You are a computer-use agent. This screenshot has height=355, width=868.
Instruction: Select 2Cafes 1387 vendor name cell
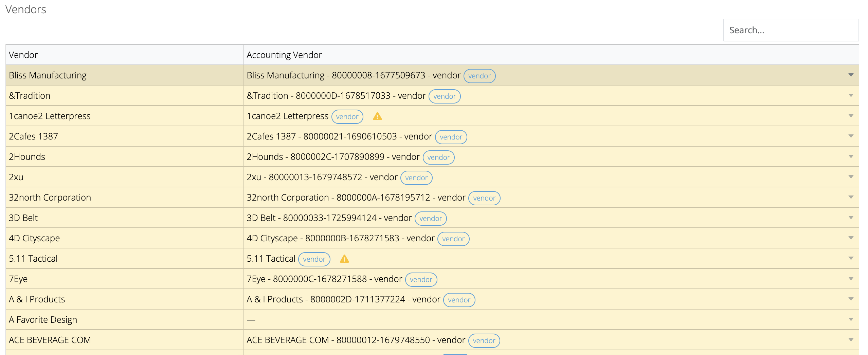pos(125,136)
